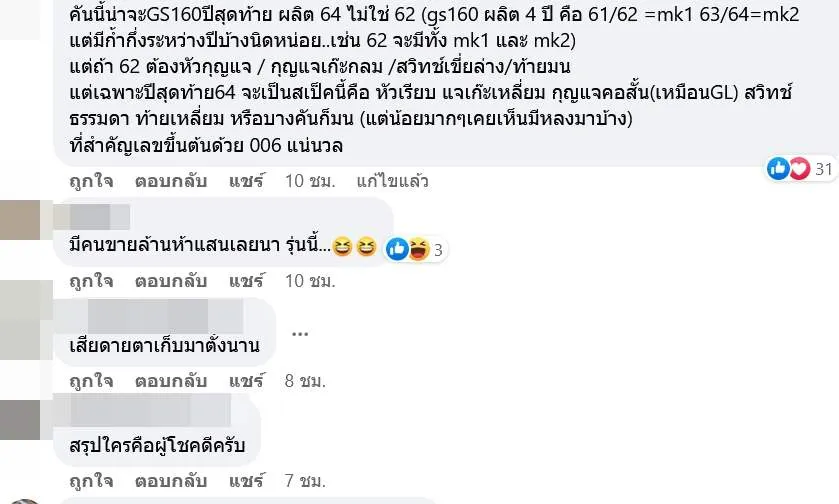Click ถูกใจ under the GS160 comment
Image resolution: width=839 pixels, height=504 pixels.
(x=91, y=181)
